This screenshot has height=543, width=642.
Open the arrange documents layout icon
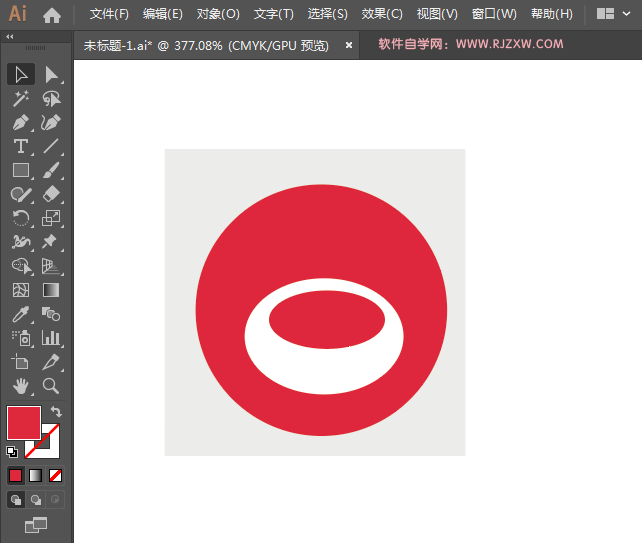click(605, 14)
